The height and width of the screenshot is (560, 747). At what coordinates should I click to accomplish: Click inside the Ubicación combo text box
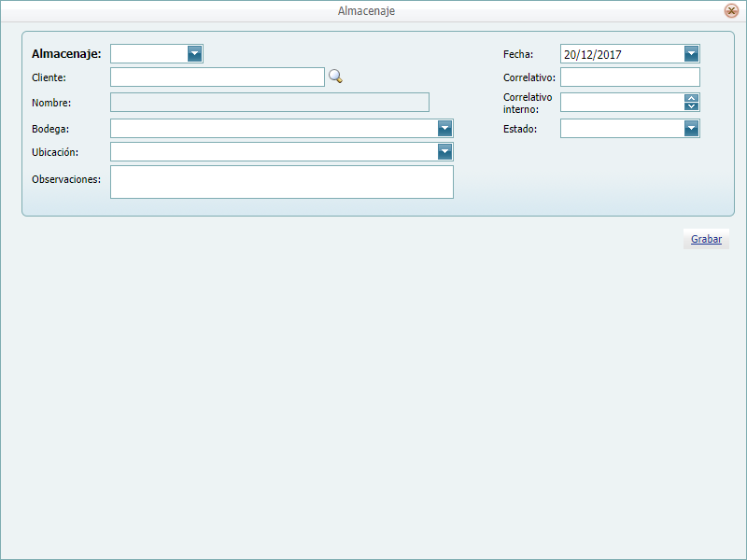[x=273, y=152]
